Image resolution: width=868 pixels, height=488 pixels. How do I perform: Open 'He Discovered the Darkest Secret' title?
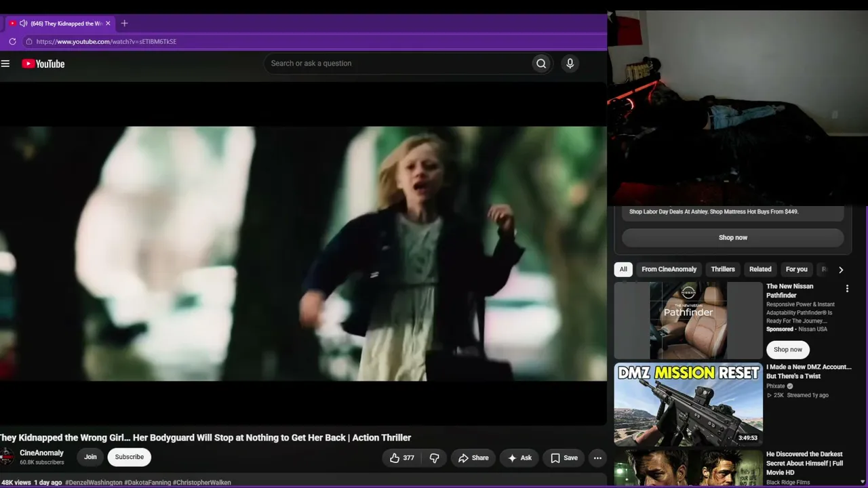(805, 463)
